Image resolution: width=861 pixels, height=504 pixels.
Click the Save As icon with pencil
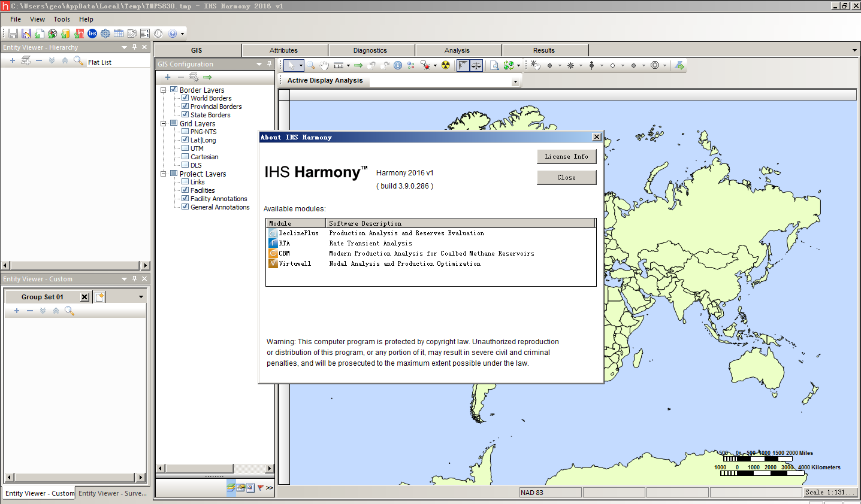point(26,34)
